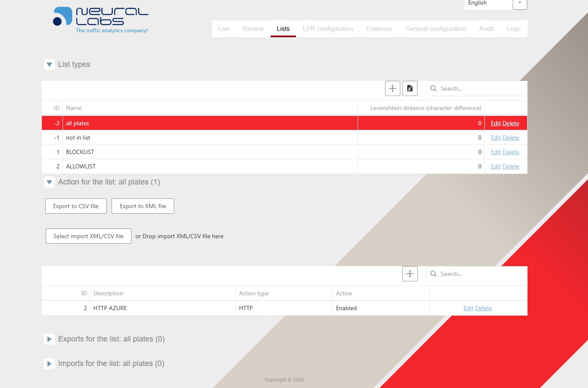
Task: Click Edit link for the BLOCKLIST row
Action: (495, 152)
